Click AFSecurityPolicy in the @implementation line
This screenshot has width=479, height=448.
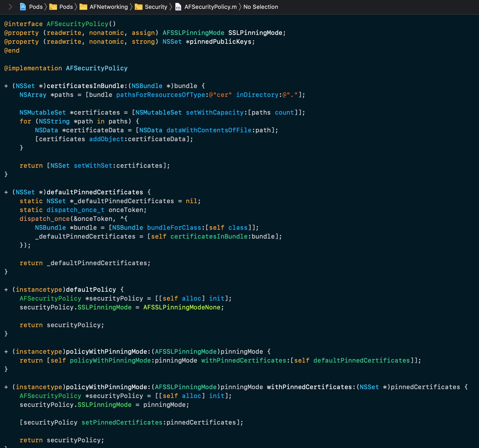click(97, 68)
